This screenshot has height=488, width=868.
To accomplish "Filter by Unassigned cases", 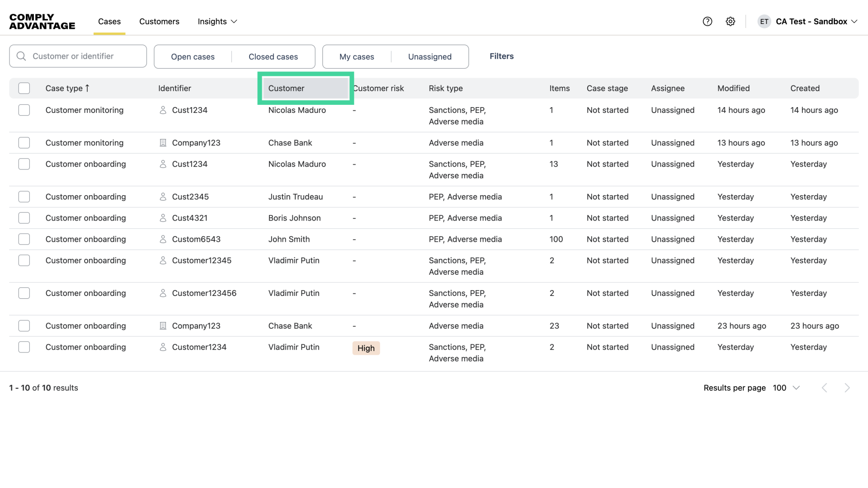I will [429, 56].
